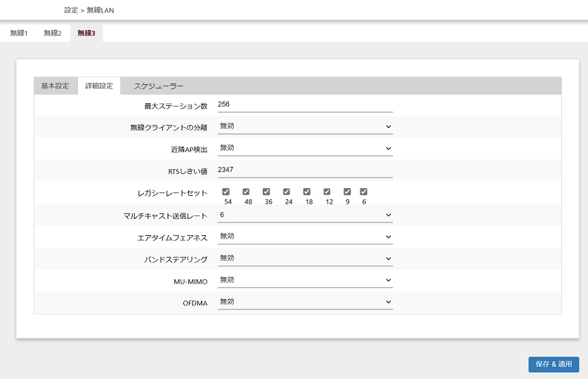Open the マルチキャスト送信レート dropdown
The height and width of the screenshot is (379, 588).
point(306,215)
